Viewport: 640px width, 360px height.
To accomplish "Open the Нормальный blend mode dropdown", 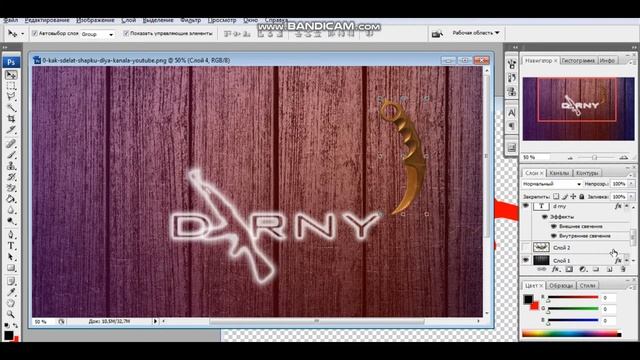I will pyautogui.click(x=551, y=184).
